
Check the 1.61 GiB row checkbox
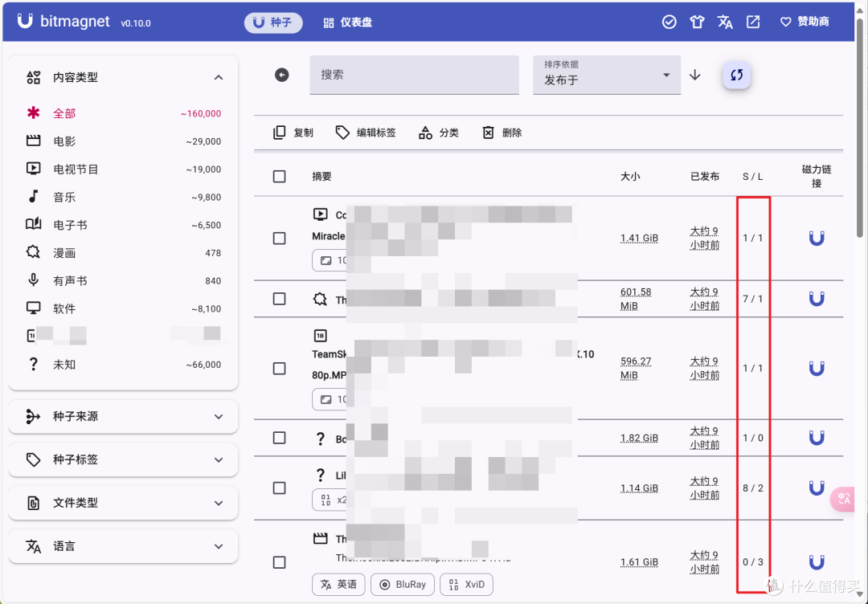click(x=280, y=562)
